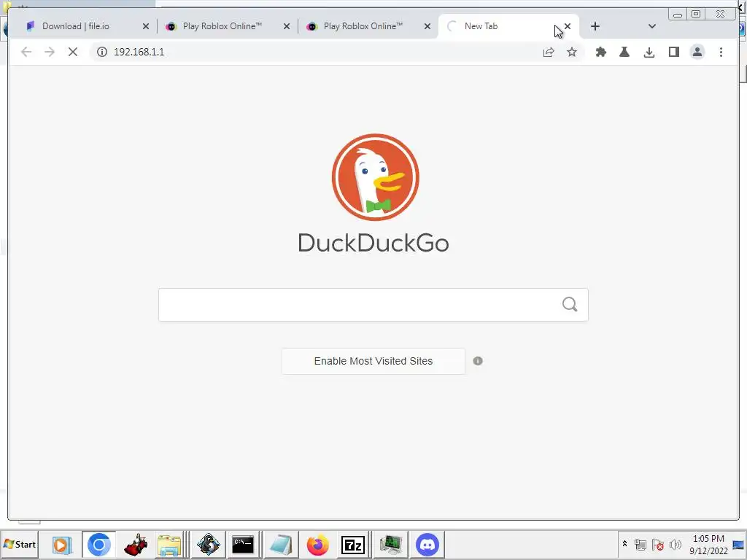
Task: Share this page using the share icon
Action: pos(549,52)
